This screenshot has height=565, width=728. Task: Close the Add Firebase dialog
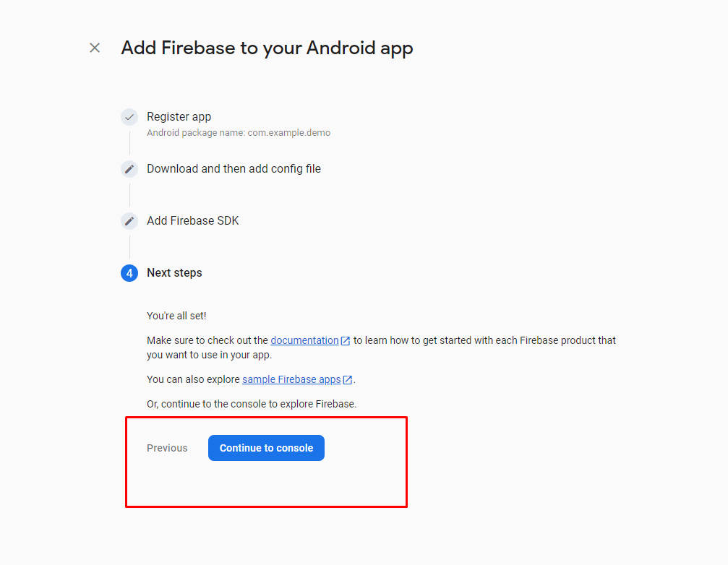pyautogui.click(x=95, y=48)
